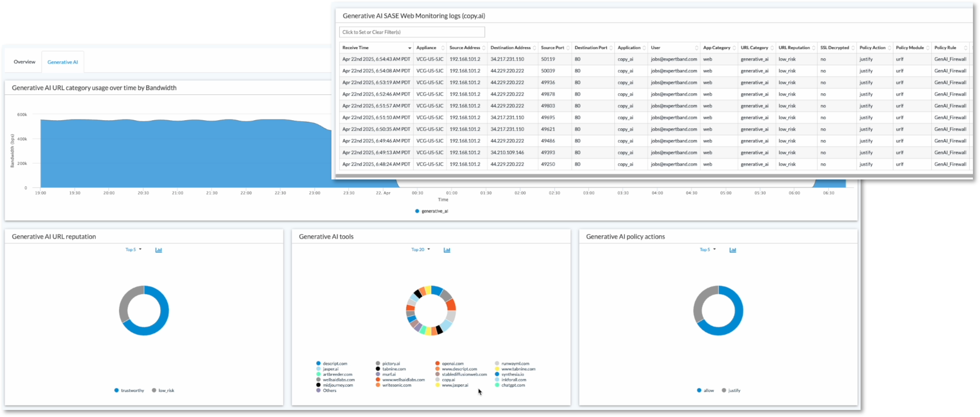The image size is (980, 417).
Task: Sort by Destination Port column arrows
Action: coord(611,48)
